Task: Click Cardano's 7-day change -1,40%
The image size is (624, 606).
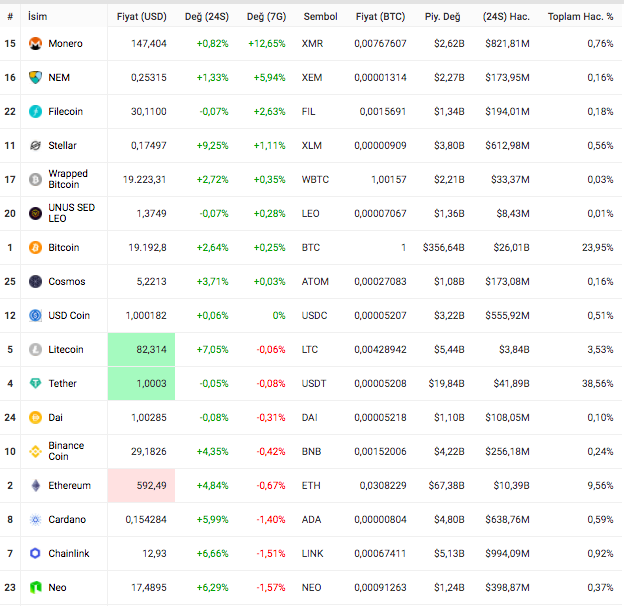Action: 271,519
